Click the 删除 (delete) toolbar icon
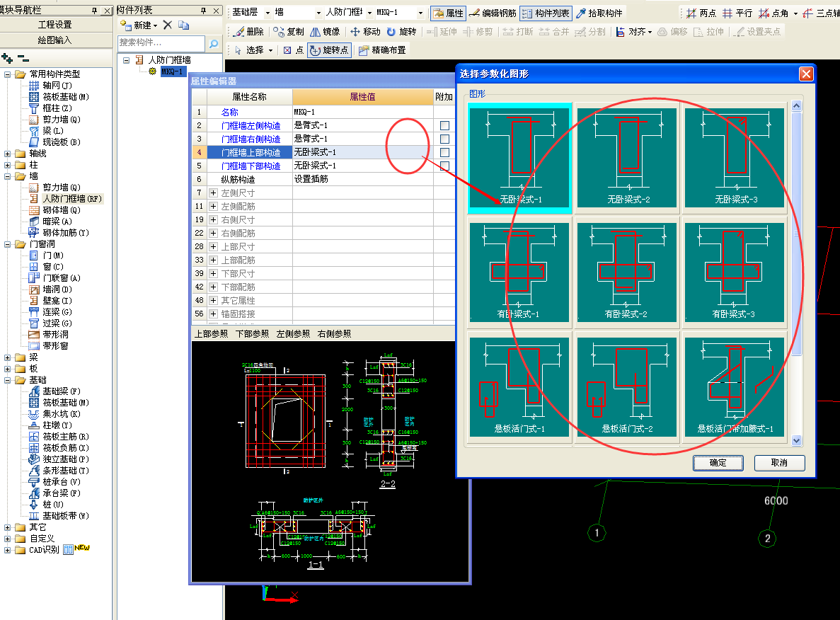The height and width of the screenshot is (620, 840). click(x=249, y=32)
